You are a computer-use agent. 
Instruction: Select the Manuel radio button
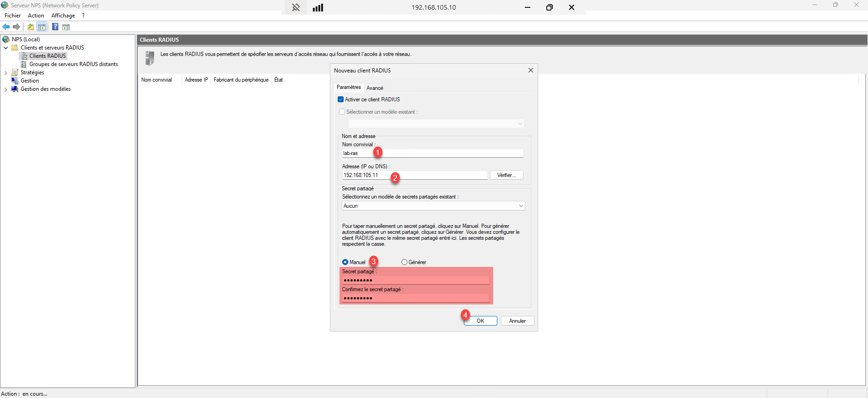coord(345,262)
